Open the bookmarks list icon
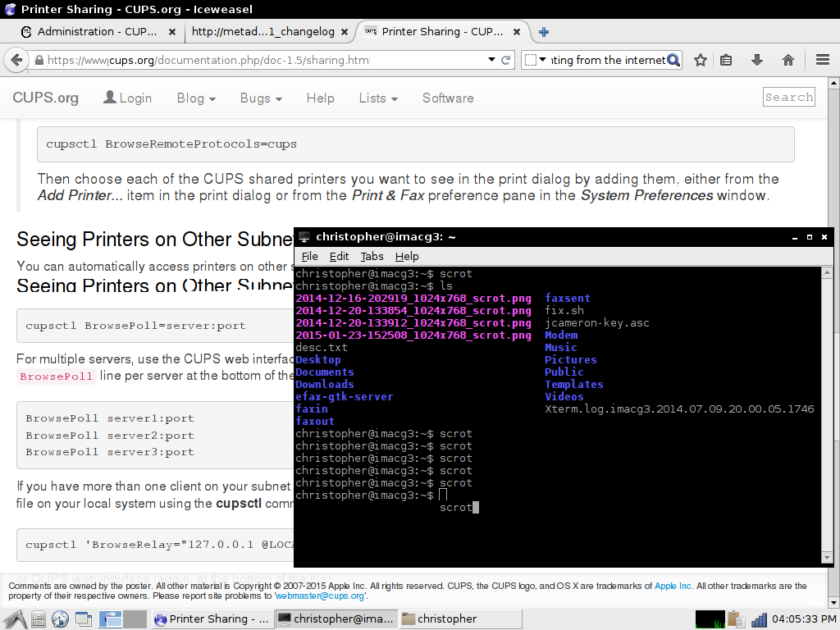This screenshot has width=840, height=630. click(726, 60)
